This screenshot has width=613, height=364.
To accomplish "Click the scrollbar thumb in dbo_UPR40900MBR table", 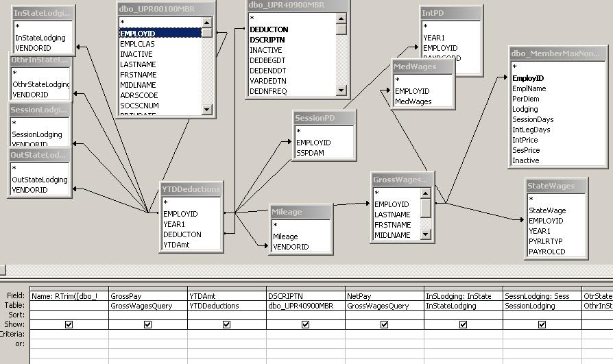I will pyautogui.click(x=341, y=29).
